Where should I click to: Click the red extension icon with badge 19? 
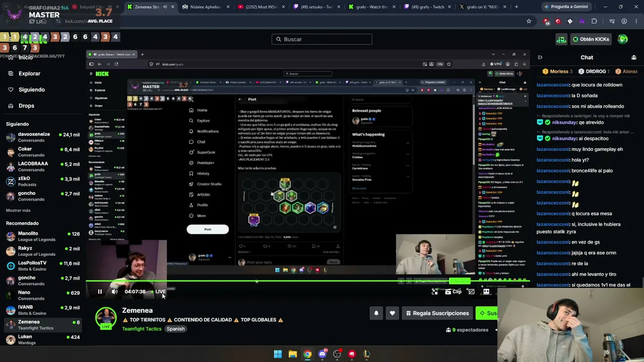coord(546,21)
